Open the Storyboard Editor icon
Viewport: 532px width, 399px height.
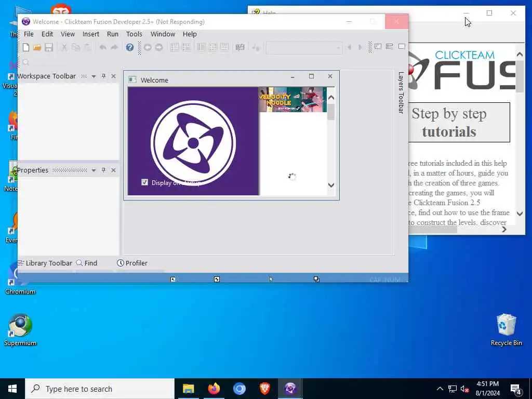[175, 47]
